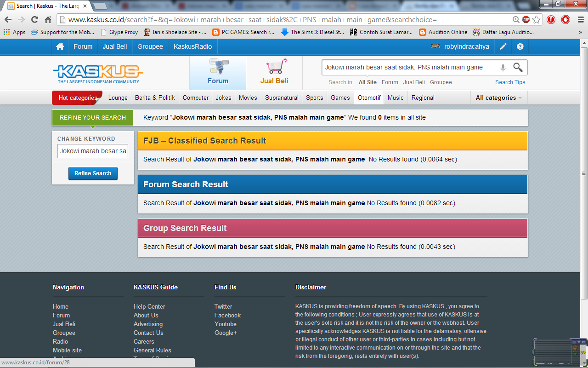The image size is (588, 368).
Task: Open Help Center footer link
Action: [149, 307]
